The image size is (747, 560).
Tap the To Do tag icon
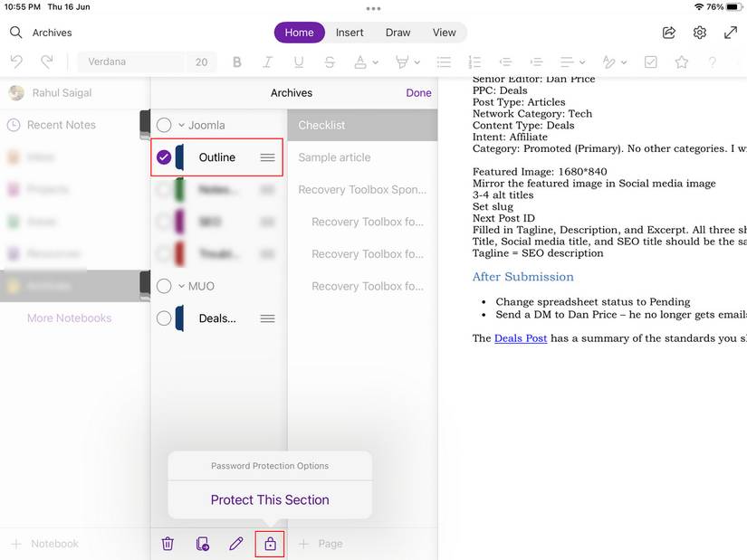(652, 62)
